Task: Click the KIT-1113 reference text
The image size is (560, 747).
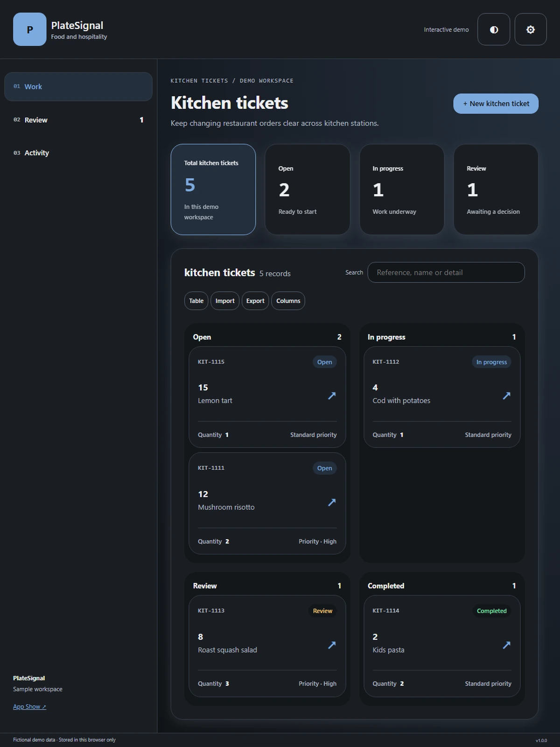Action: [x=211, y=611]
